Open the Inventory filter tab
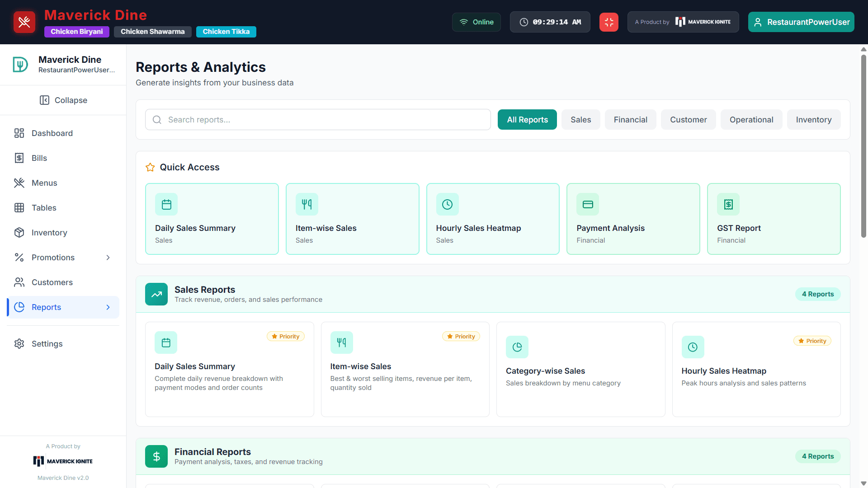The height and width of the screenshot is (488, 868). pos(813,119)
